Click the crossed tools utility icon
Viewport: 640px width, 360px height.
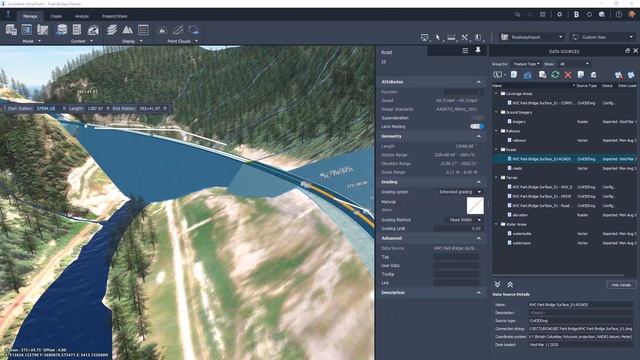[x=464, y=38]
